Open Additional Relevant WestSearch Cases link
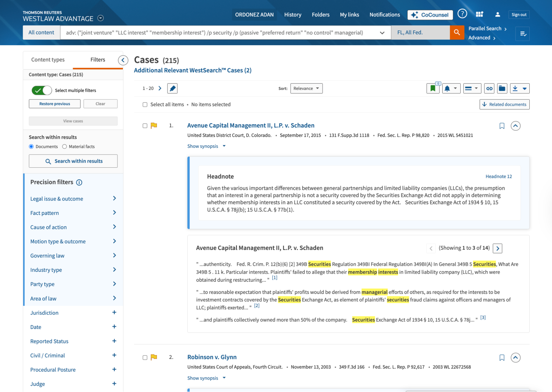The image size is (552, 392). pos(192,70)
